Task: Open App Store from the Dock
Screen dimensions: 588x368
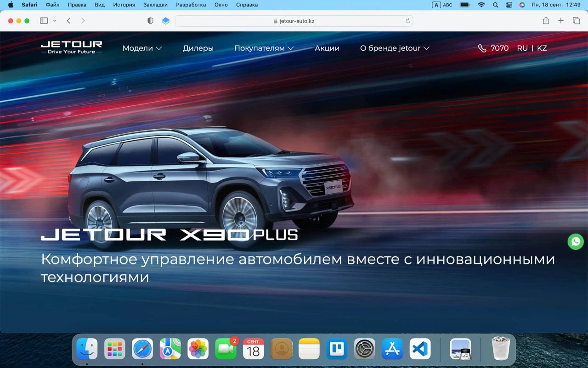Action: pos(392,349)
